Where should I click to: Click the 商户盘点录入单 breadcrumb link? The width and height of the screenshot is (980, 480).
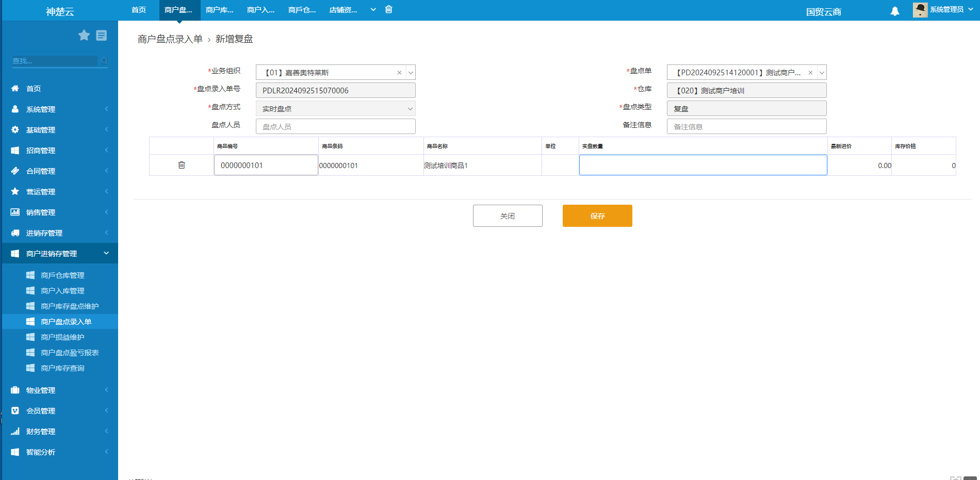(x=170, y=39)
